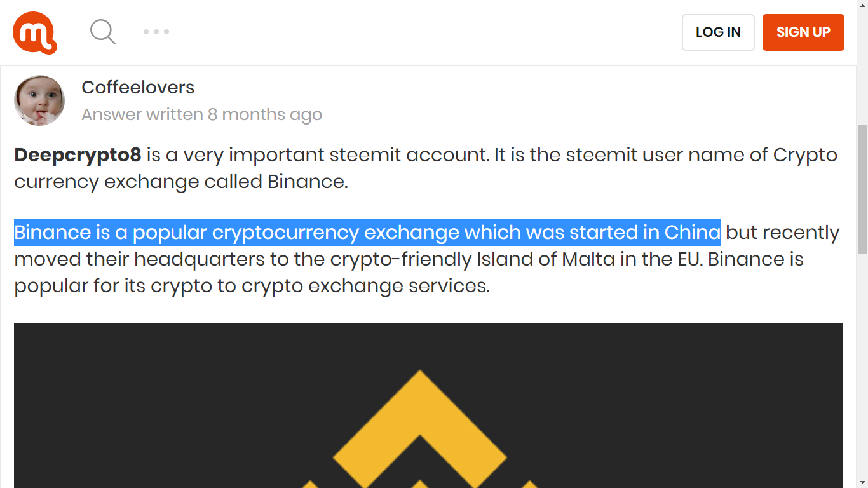Click the scrollbar down arrow

tap(862, 482)
